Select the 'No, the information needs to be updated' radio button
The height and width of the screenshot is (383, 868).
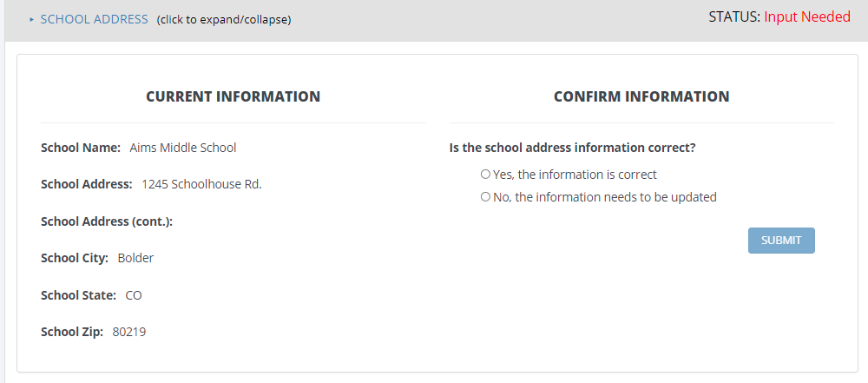click(486, 197)
